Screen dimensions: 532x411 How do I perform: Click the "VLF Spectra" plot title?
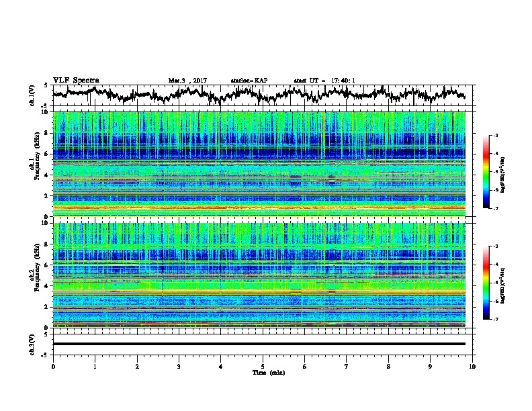point(76,81)
